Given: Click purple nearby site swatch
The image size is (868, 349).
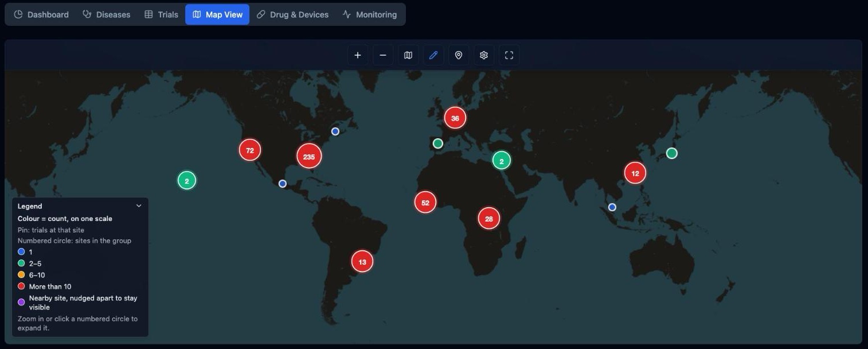Looking at the screenshot, I should pyautogui.click(x=21, y=302).
